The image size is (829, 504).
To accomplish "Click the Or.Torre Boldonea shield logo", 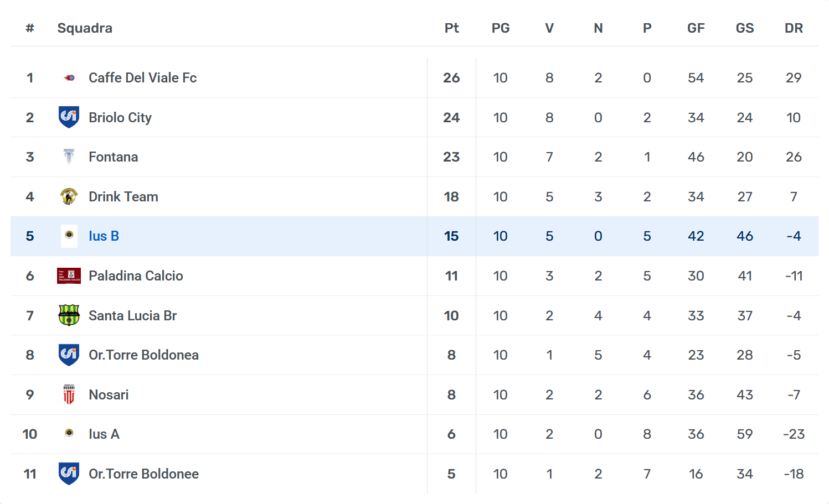I will (69, 355).
